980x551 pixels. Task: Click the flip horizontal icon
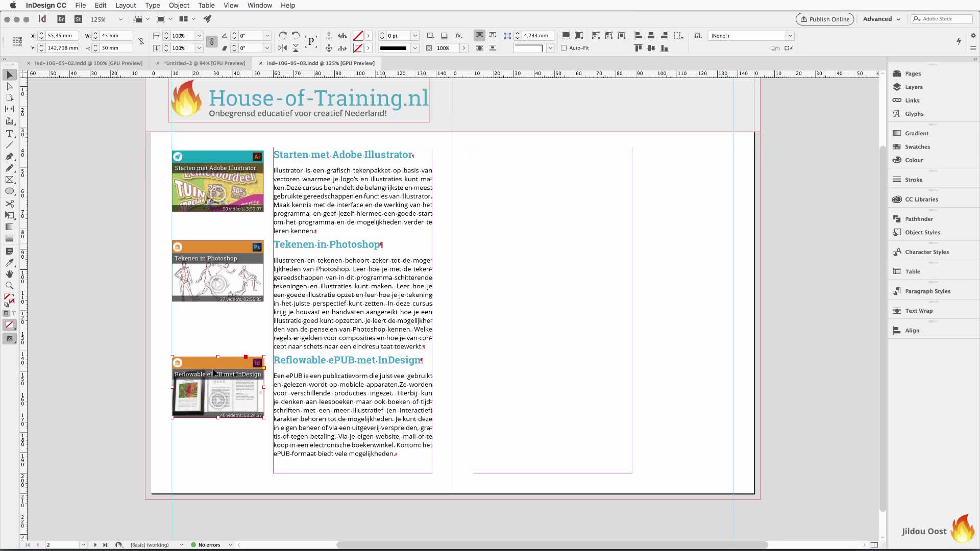tap(282, 48)
